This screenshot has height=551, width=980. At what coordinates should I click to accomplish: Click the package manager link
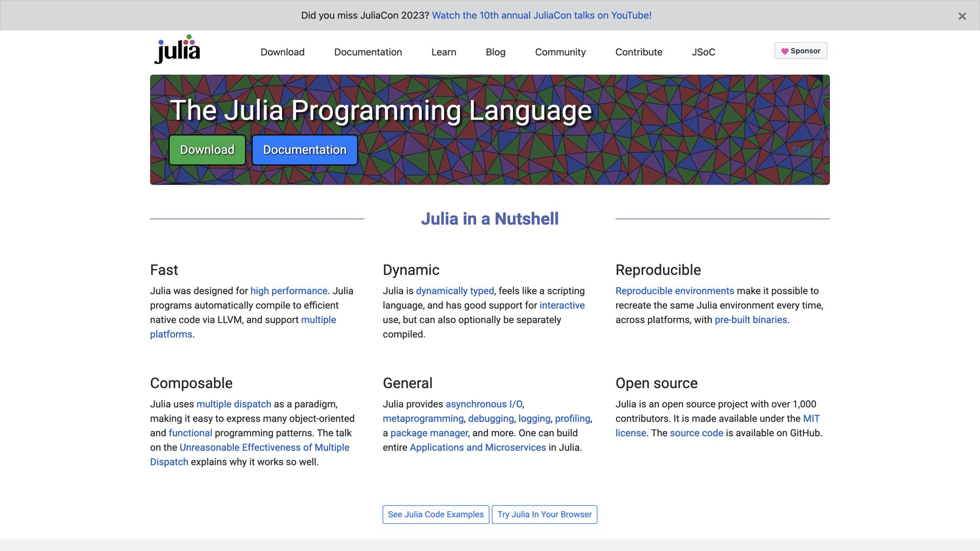pos(429,433)
